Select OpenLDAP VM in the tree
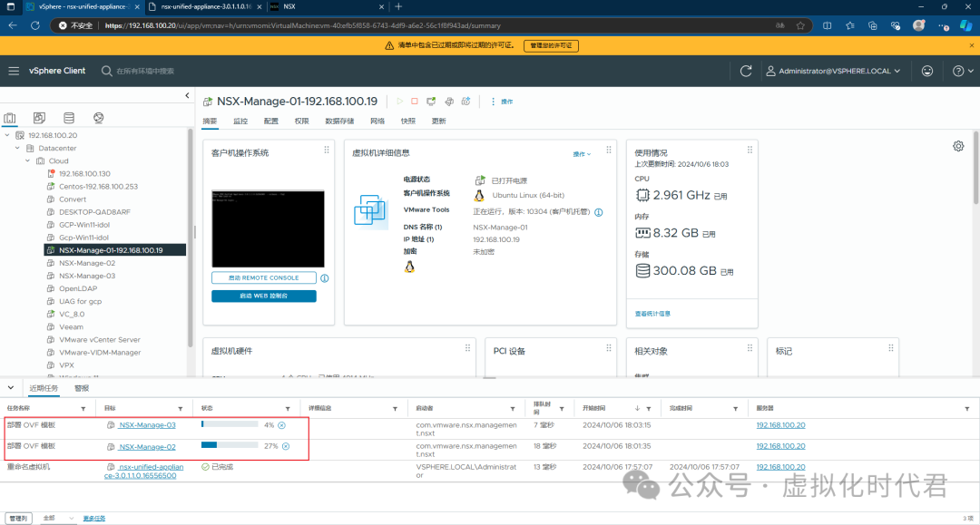Screen dimensions: 980x525 point(78,288)
